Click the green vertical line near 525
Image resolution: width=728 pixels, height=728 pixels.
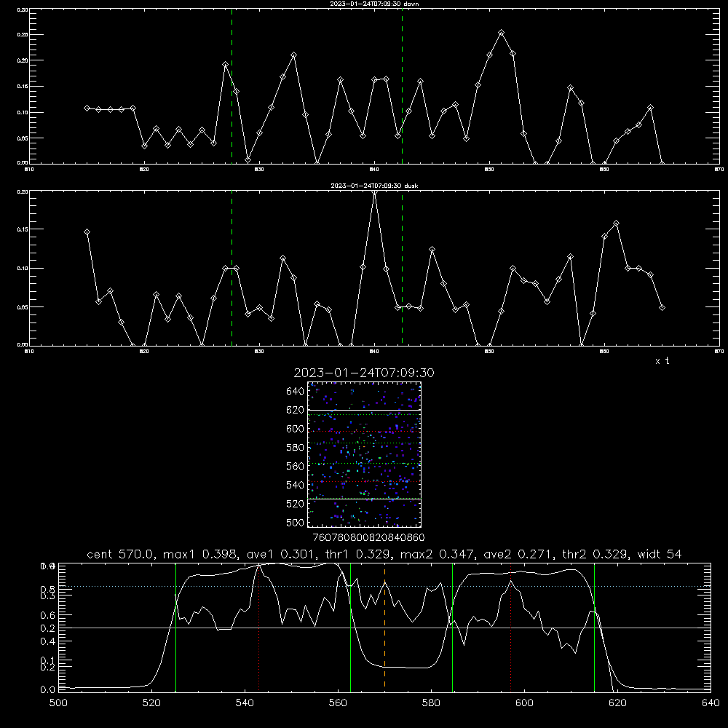point(175,628)
